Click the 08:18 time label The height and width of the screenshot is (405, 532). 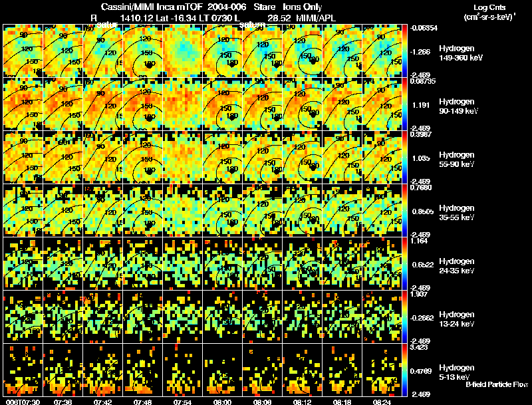pyautogui.click(x=342, y=402)
